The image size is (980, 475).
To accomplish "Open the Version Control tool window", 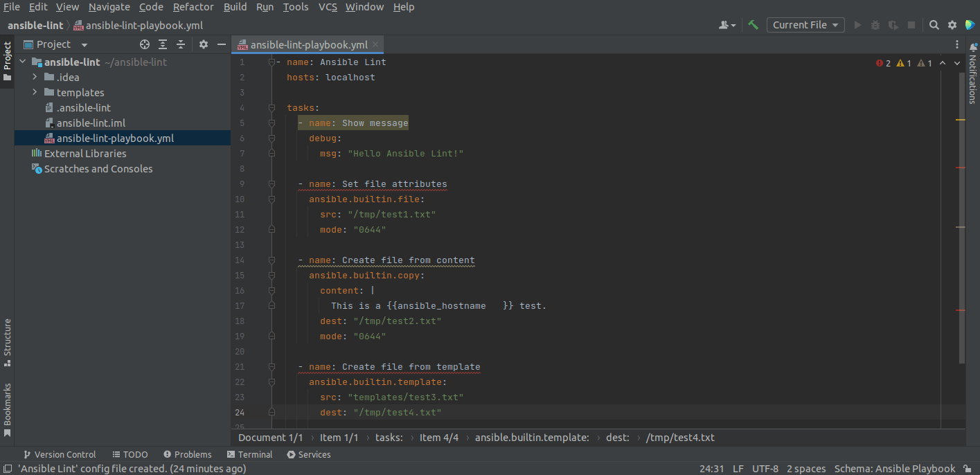I will [60, 454].
